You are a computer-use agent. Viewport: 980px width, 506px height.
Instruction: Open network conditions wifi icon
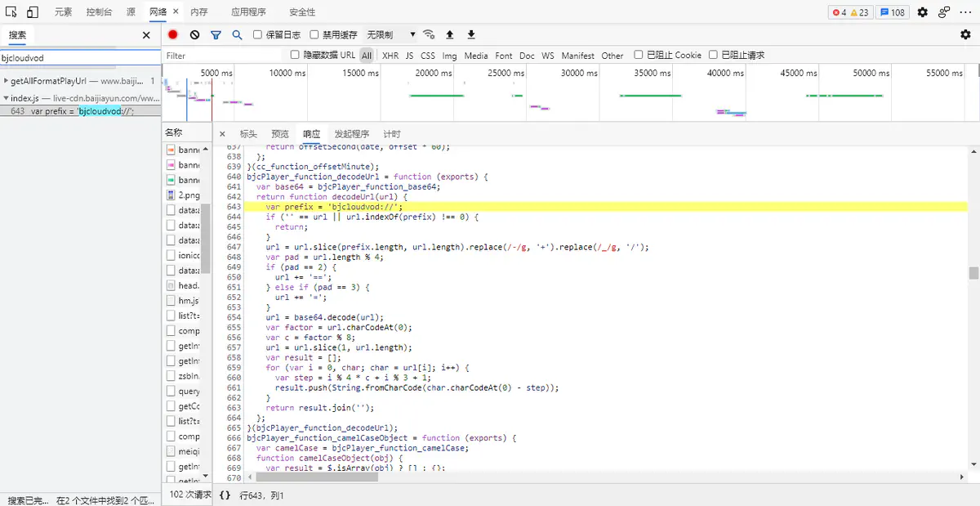(x=429, y=35)
